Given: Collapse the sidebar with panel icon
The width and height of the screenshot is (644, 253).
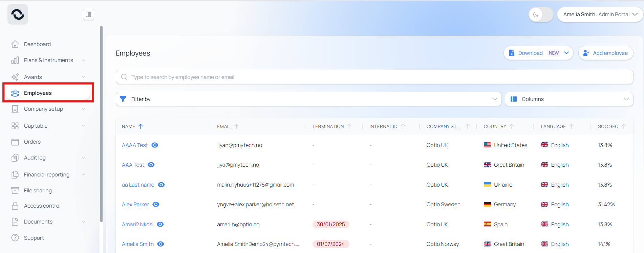Looking at the screenshot, I should [x=88, y=15].
